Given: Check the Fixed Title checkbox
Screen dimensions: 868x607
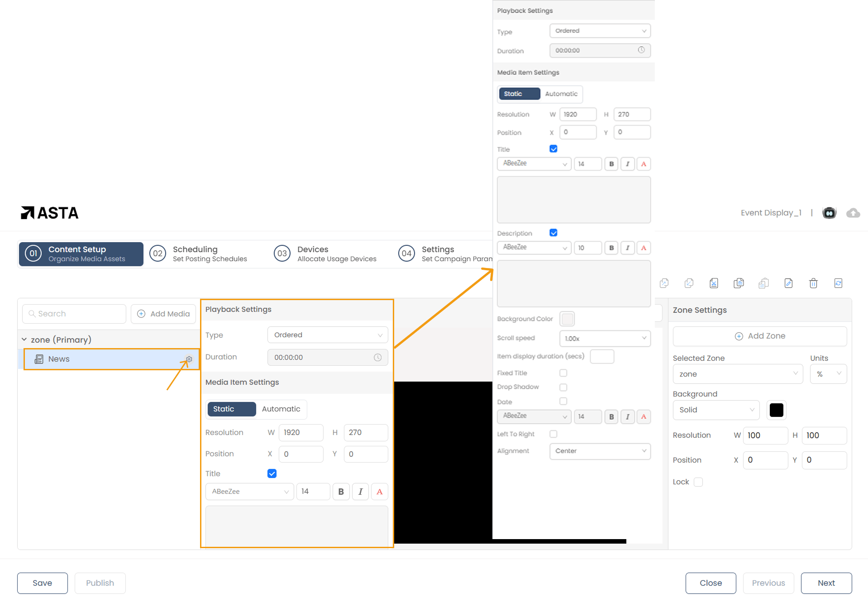Looking at the screenshot, I should tap(563, 373).
